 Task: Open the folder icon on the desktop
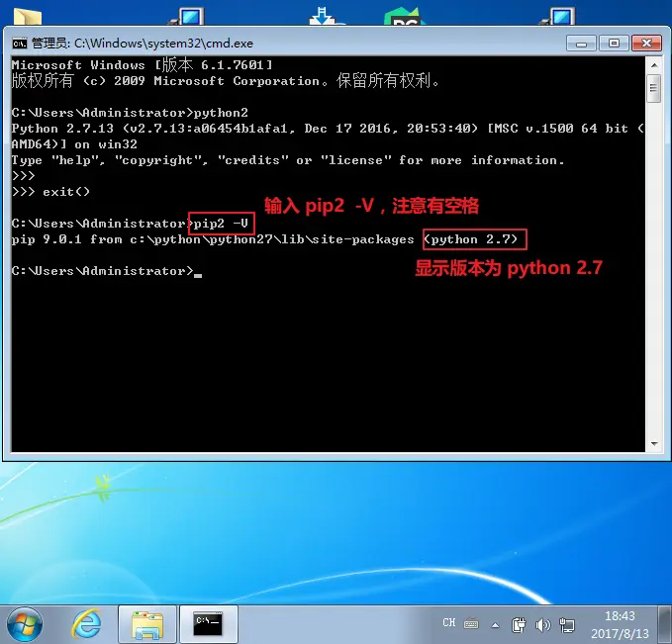coord(28,16)
